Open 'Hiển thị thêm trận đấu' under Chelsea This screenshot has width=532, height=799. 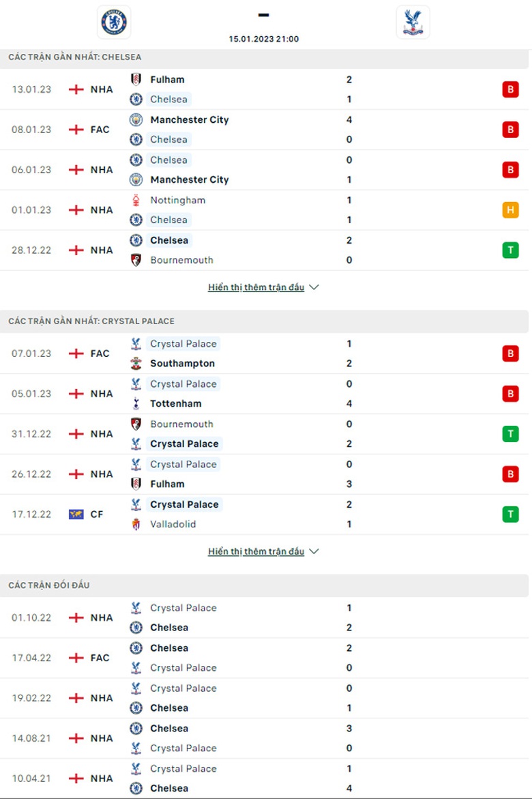(x=256, y=287)
